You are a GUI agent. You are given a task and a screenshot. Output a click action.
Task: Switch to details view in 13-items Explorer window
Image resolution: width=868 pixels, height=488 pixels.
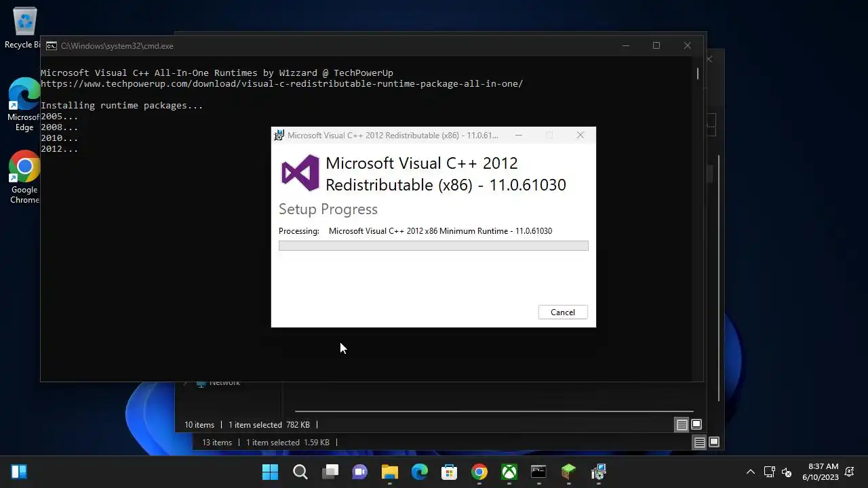click(x=699, y=443)
